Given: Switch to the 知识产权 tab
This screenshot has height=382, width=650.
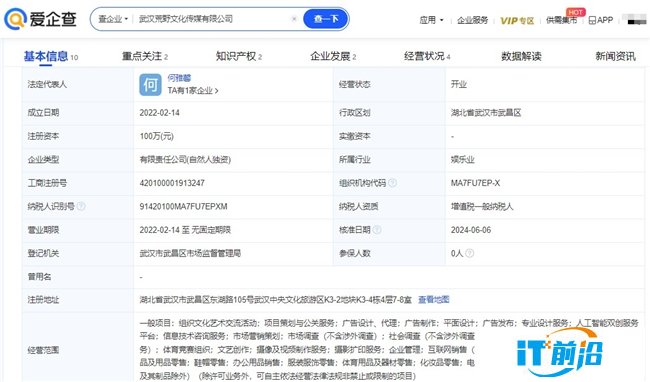Looking at the screenshot, I should pyautogui.click(x=239, y=56).
